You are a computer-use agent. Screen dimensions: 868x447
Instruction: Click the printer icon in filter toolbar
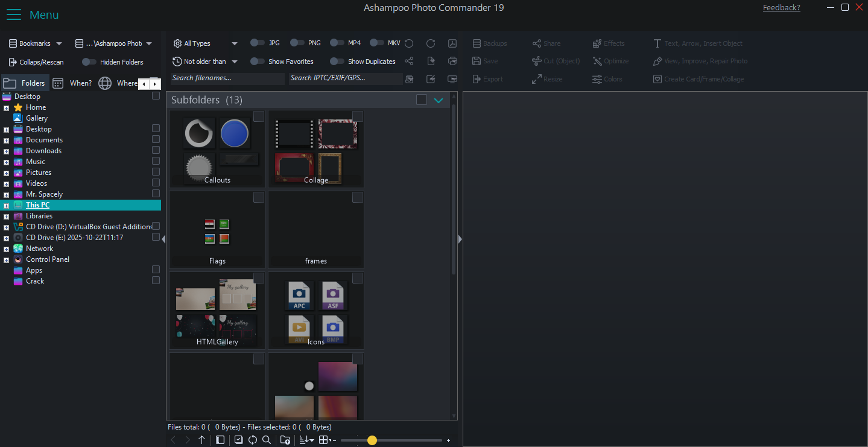tap(452, 61)
